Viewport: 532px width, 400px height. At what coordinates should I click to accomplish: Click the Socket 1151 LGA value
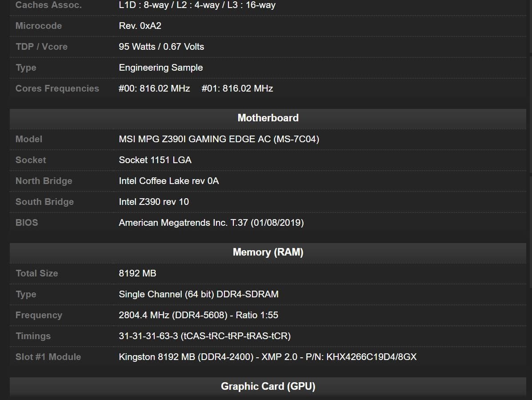[155, 160]
